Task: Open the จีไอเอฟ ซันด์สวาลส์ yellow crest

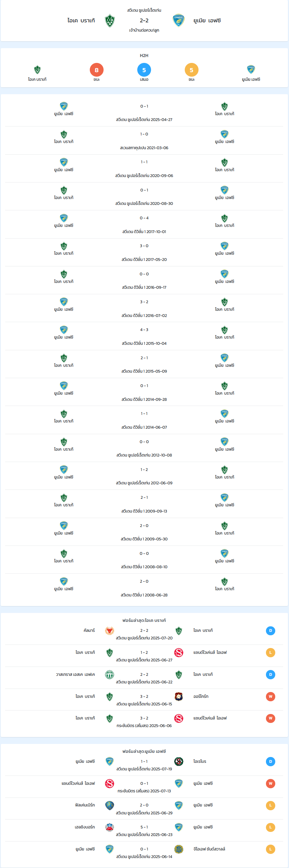Action: 179,849
